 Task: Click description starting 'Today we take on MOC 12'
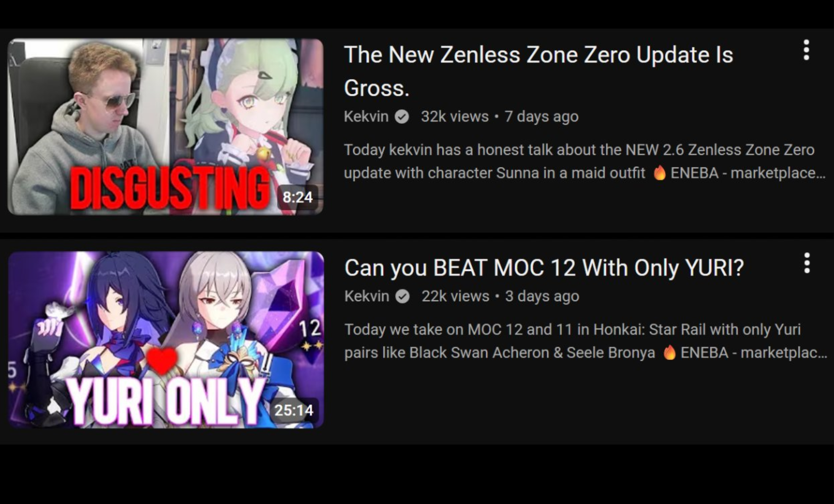pyautogui.click(x=586, y=341)
